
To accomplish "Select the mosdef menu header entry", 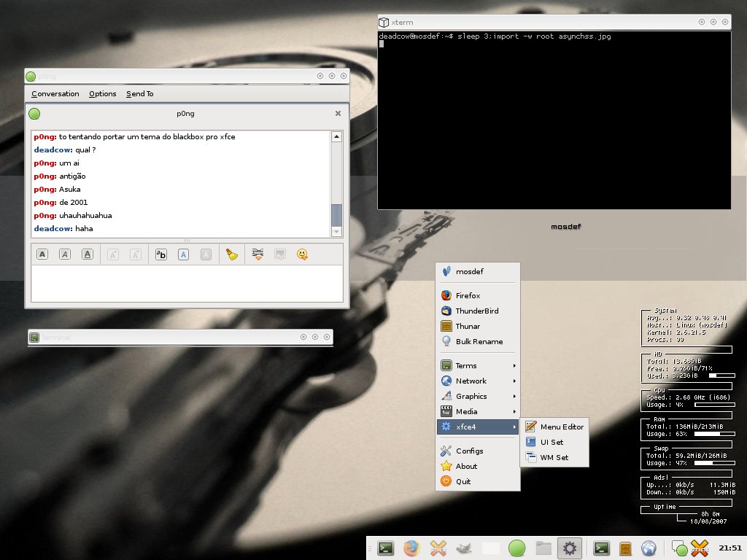I will 478,271.
